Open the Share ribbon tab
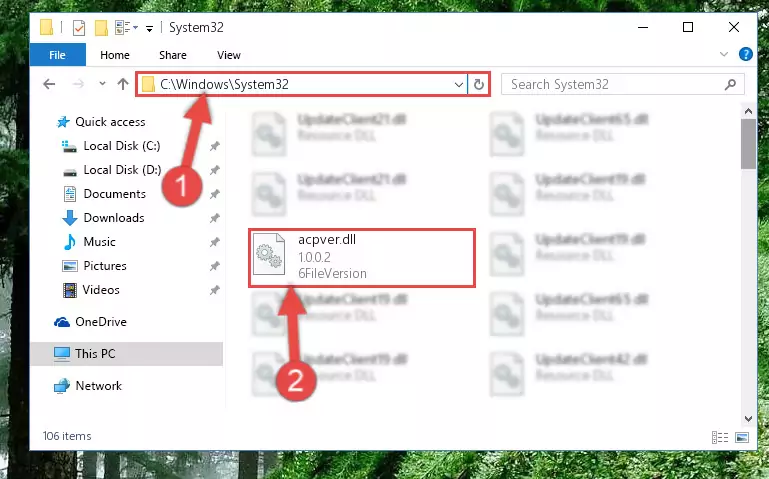The image size is (769, 479). click(x=173, y=55)
